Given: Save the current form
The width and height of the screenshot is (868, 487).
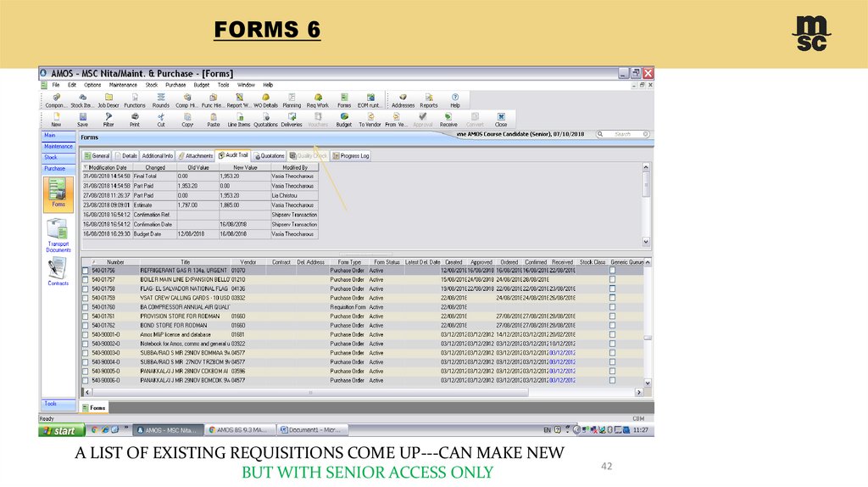Looking at the screenshot, I should tap(82, 120).
